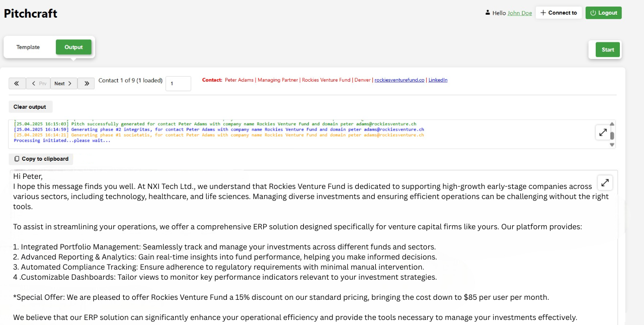Click the log panel scrollbar thumb
644x325 pixels.
point(612,135)
